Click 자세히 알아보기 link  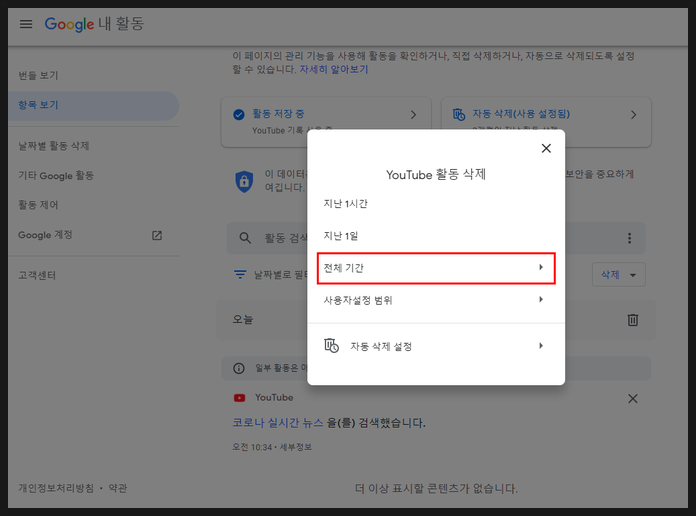click(x=334, y=70)
